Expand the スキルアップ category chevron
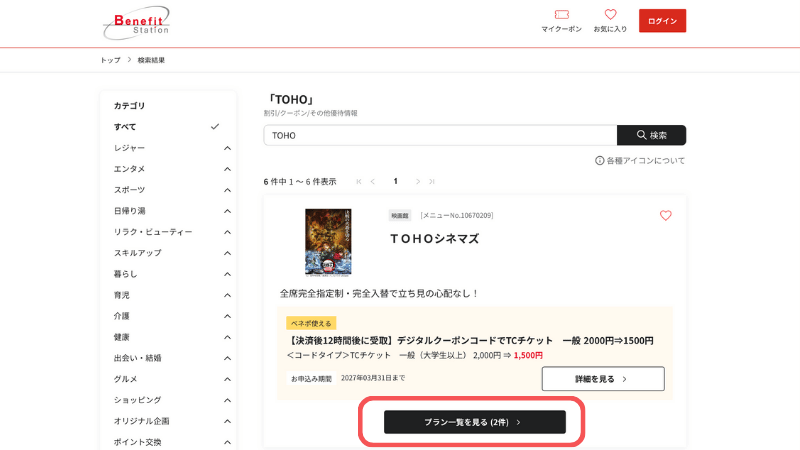Image resolution: width=800 pixels, height=450 pixels. pos(228,253)
